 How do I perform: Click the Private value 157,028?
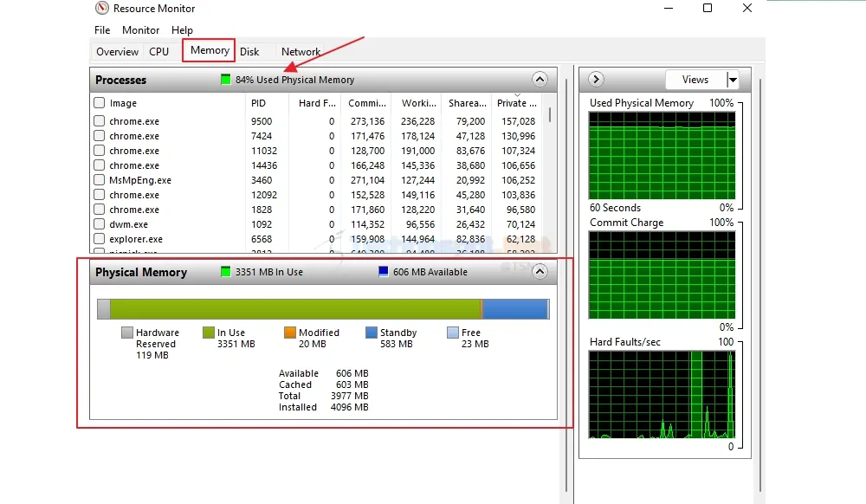point(518,121)
